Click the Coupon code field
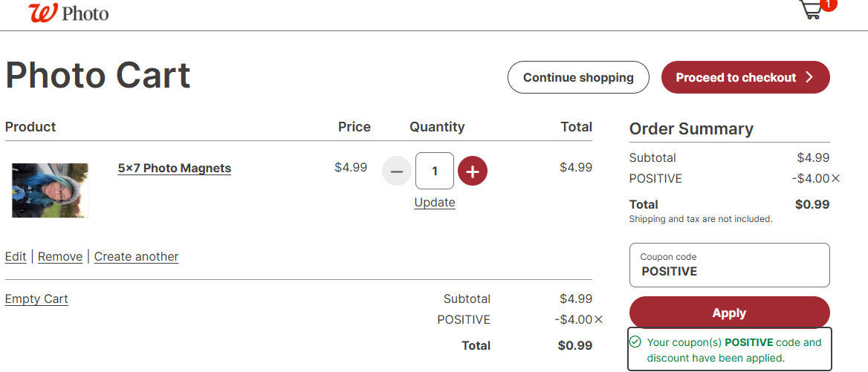This screenshot has width=868, height=372. [729, 265]
